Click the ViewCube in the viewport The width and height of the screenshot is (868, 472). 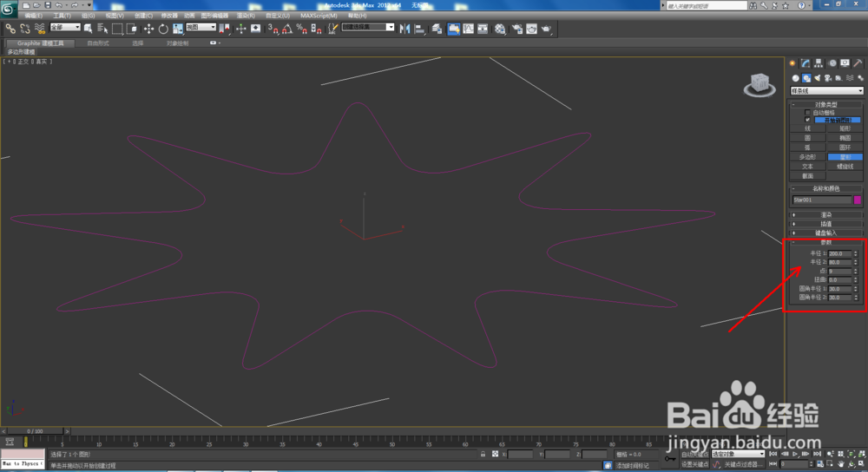coord(759,85)
